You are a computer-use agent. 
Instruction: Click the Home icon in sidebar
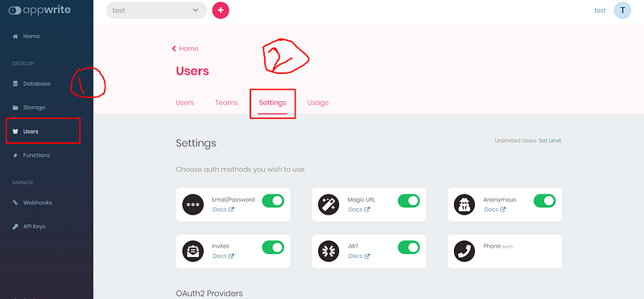(x=15, y=36)
